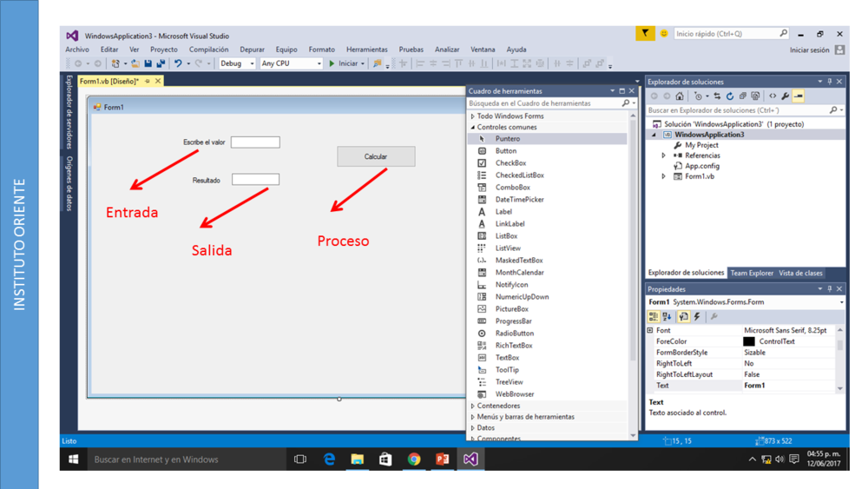Click the black ForeColor swatch
Screen dimensions: 868x489
coord(748,341)
